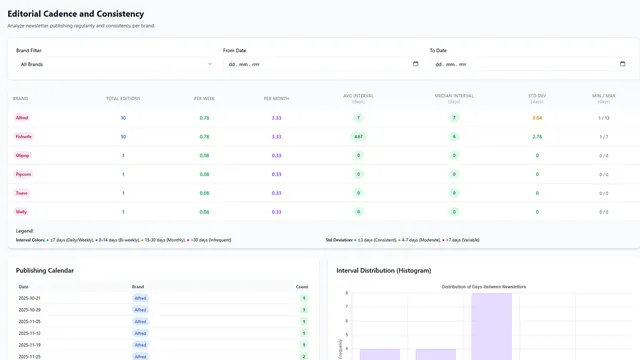Click Alfred's avg interval green badge
Screen dimensions: 640x360
click(358, 118)
